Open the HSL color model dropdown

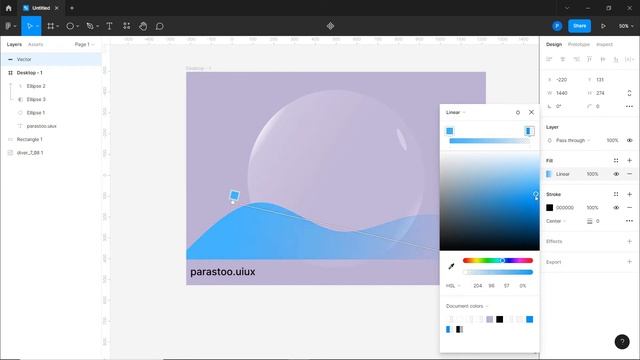point(453,286)
